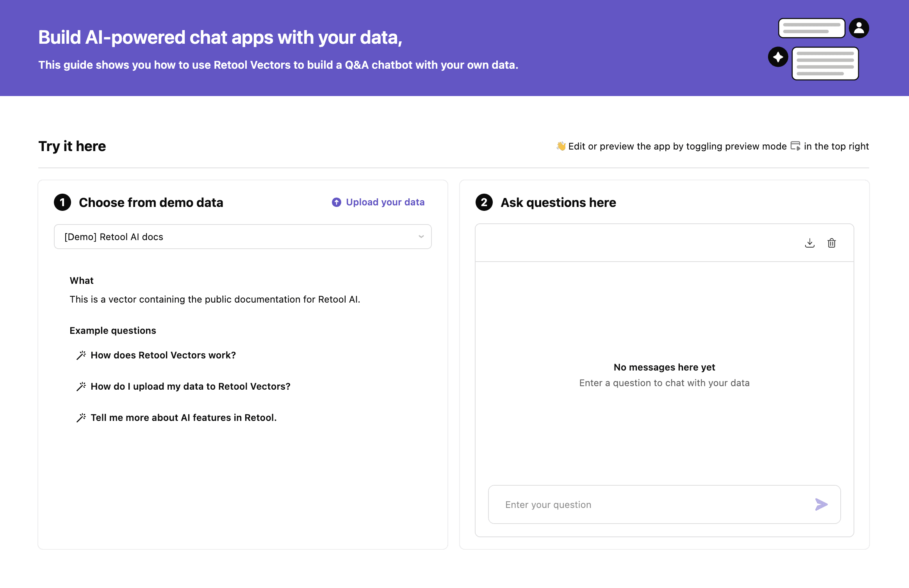The image size is (909, 588).
Task: Click the How does Retool Vectors work example question
Action: (x=163, y=355)
